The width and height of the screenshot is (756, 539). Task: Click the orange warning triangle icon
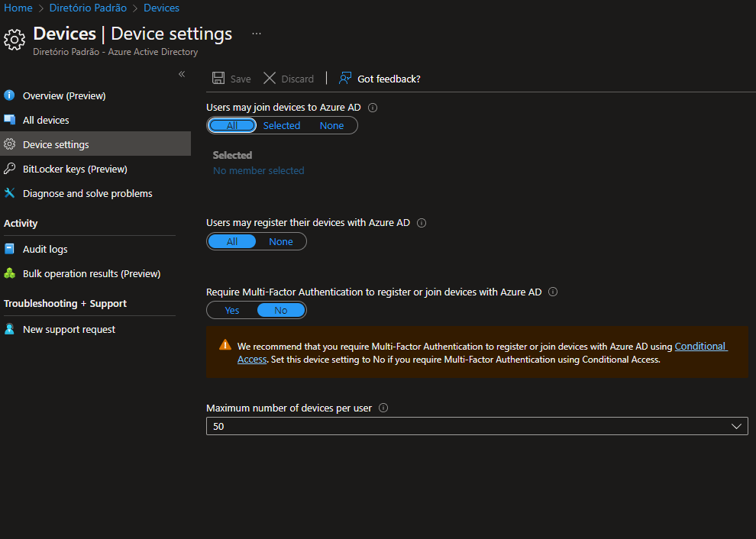225,345
